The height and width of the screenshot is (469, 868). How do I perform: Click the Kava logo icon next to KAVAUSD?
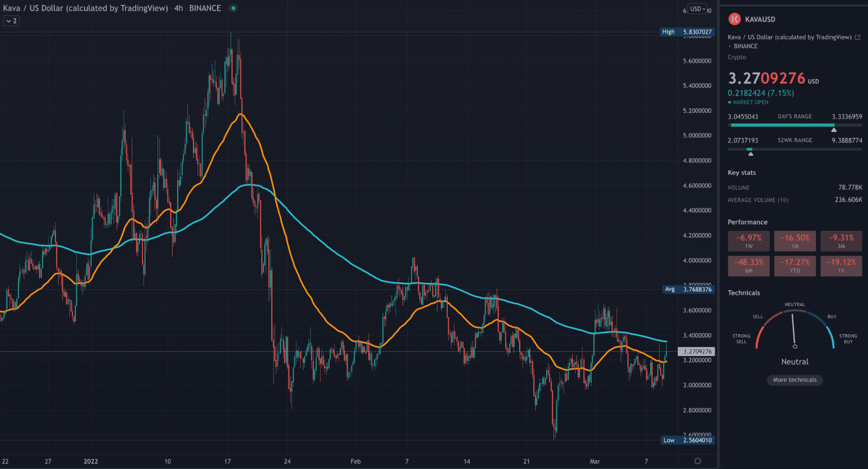click(734, 19)
